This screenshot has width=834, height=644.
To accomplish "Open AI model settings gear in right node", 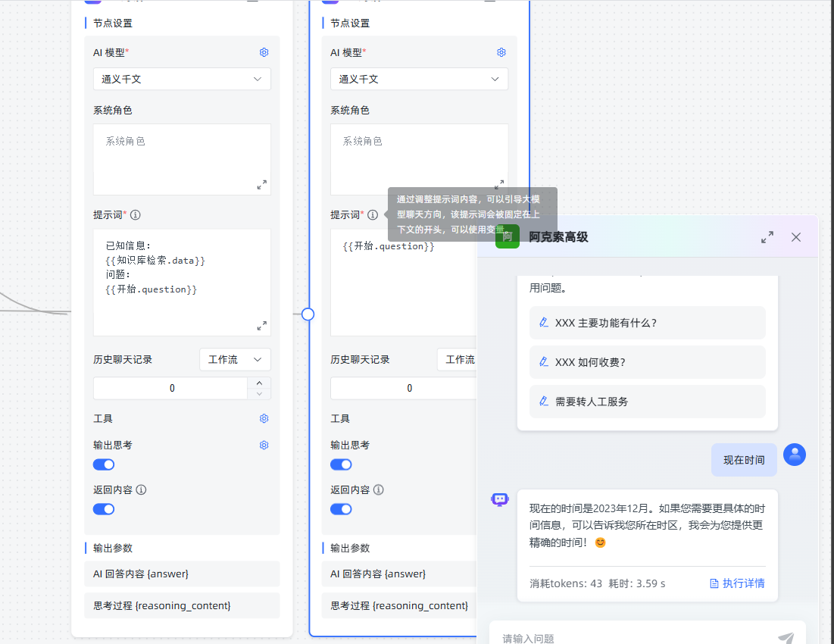I will (x=501, y=52).
